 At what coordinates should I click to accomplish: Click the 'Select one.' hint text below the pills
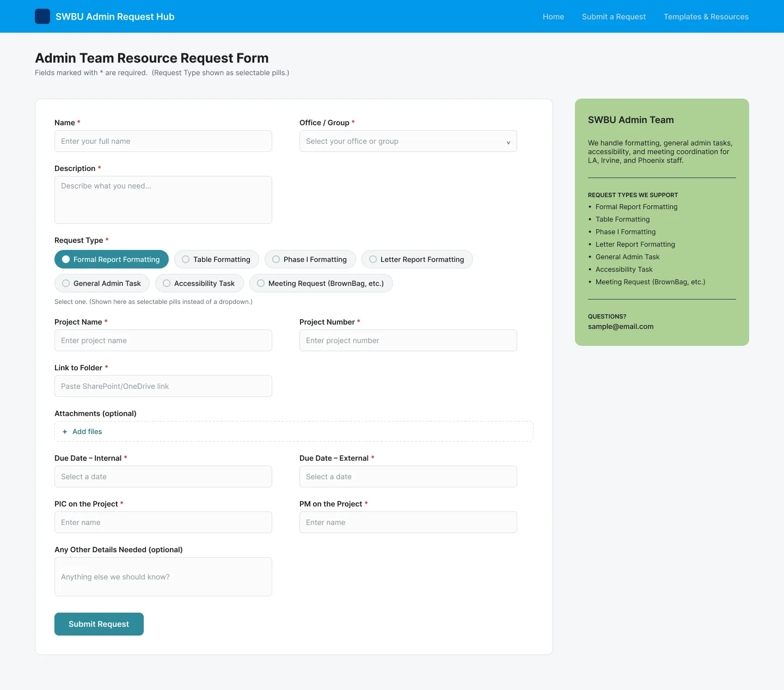point(154,302)
